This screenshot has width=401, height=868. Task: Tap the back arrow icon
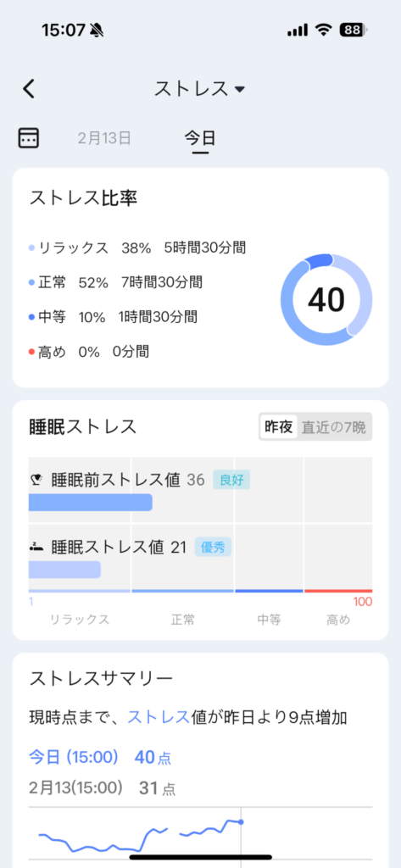coord(29,88)
